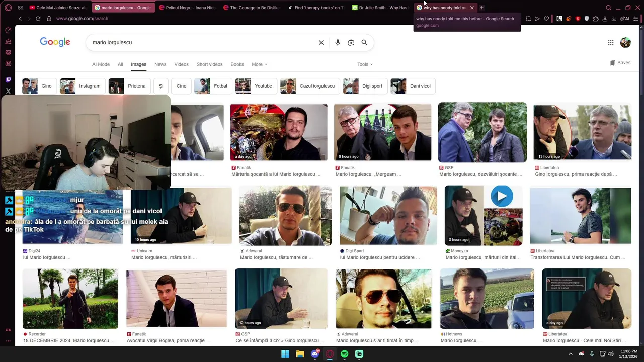The width and height of the screenshot is (644, 362).
Task: Click the padlock site info icon
Action: (x=49, y=19)
